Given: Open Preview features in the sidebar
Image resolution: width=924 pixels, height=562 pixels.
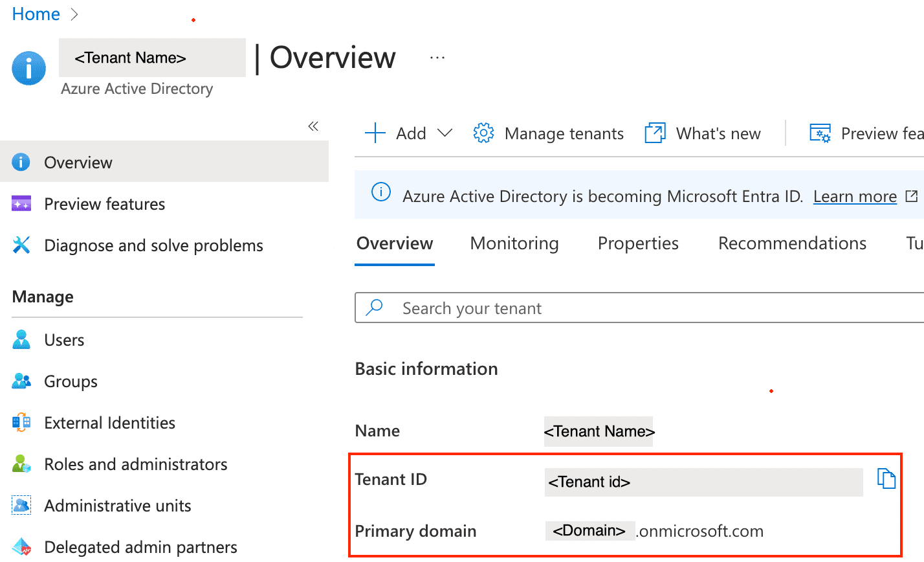Looking at the screenshot, I should click(x=104, y=204).
